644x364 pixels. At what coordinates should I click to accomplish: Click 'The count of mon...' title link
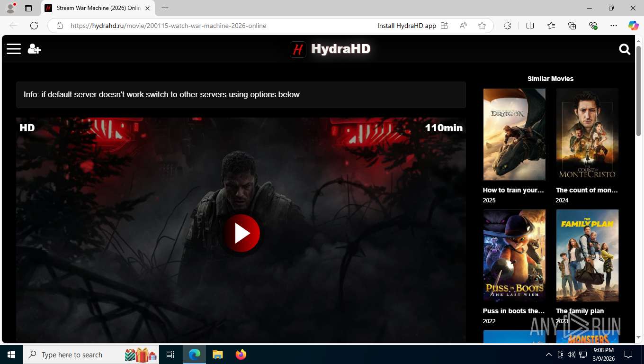pyautogui.click(x=587, y=190)
